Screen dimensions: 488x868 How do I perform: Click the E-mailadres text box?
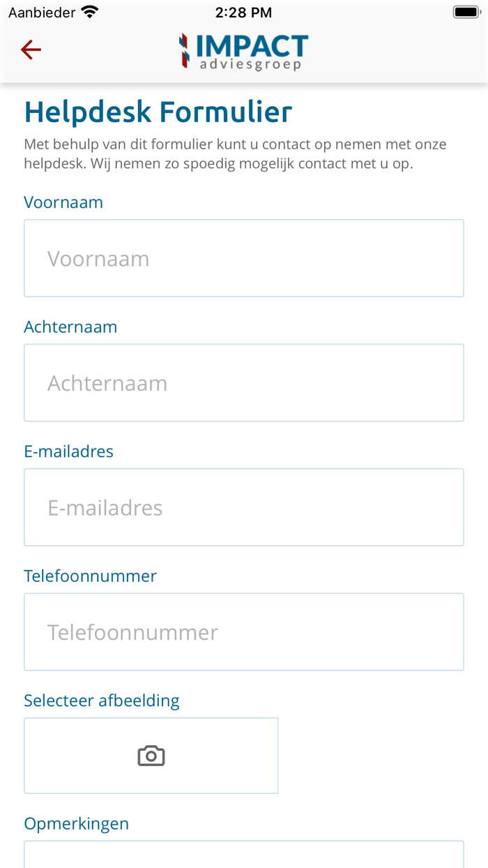243,507
